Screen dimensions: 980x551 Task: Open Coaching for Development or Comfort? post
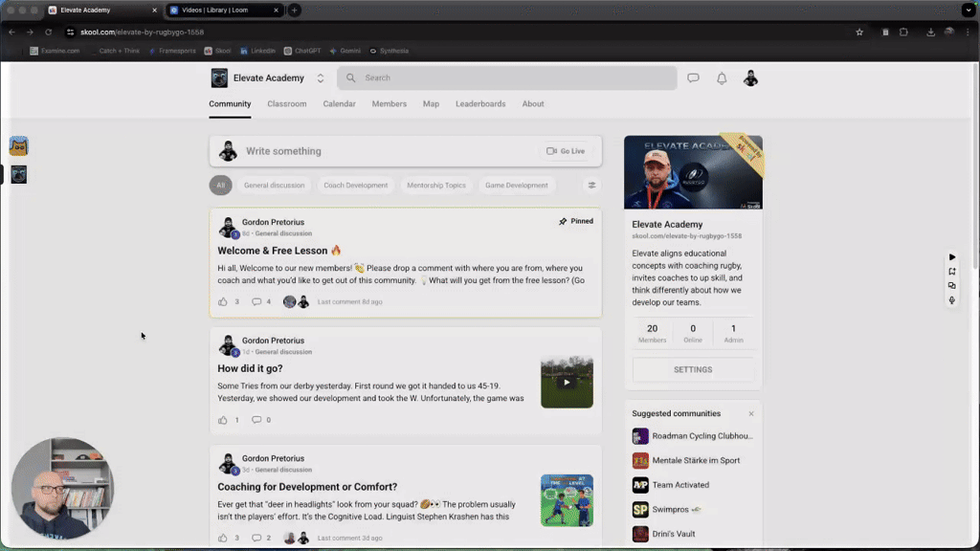point(307,487)
